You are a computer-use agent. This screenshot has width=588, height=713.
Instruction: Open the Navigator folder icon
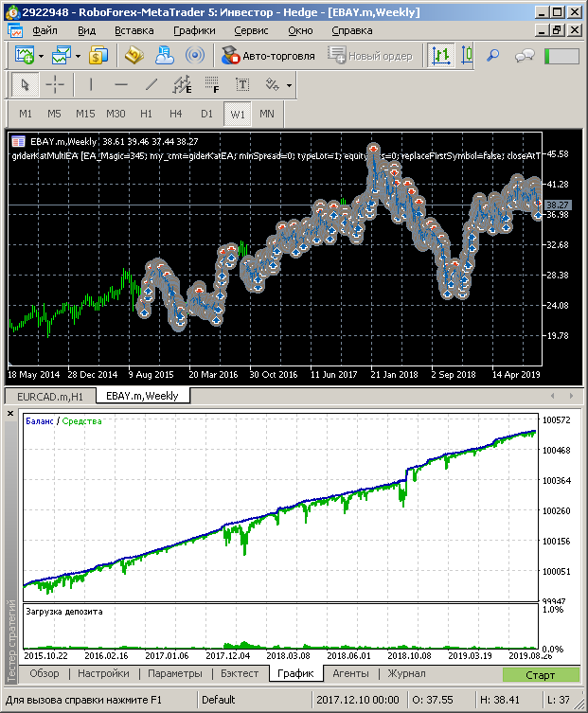(x=134, y=56)
